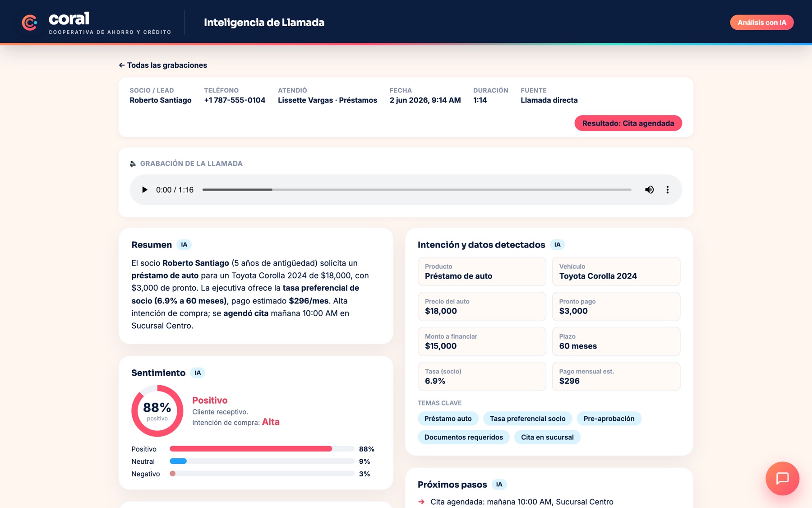Click the Llamada directa source value
This screenshot has height=508, width=812.
click(x=549, y=100)
